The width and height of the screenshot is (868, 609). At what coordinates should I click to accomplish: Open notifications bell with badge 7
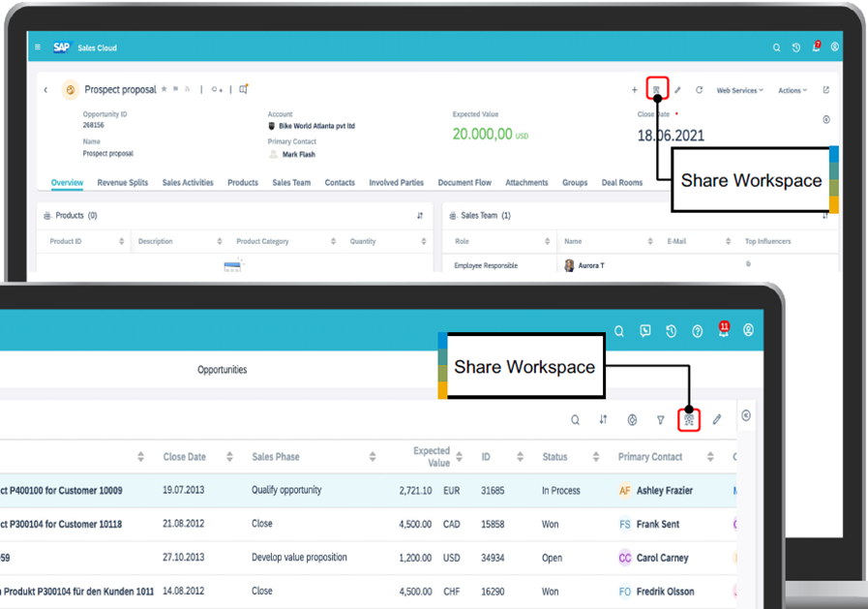816,47
